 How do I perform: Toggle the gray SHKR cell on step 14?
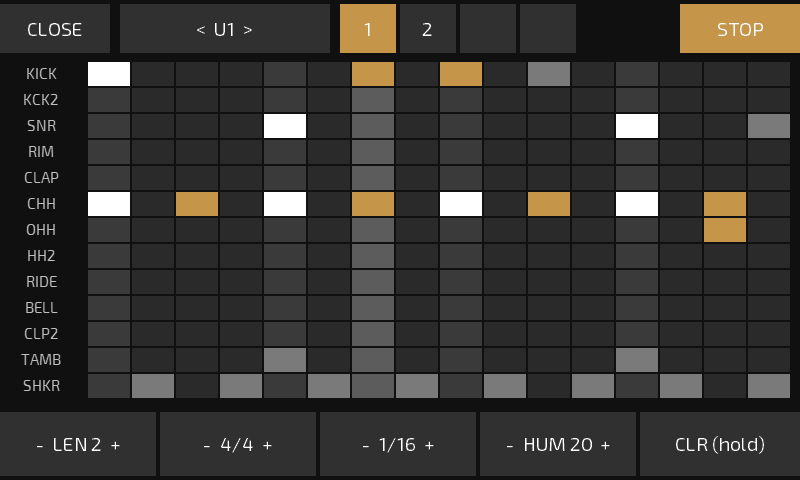click(x=681, y=386)
